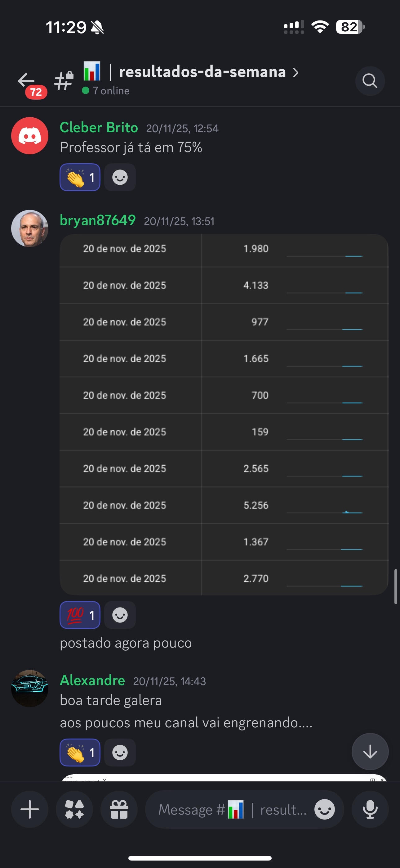
Task: Focus the message input field
Action: click(x=232, y=809)
